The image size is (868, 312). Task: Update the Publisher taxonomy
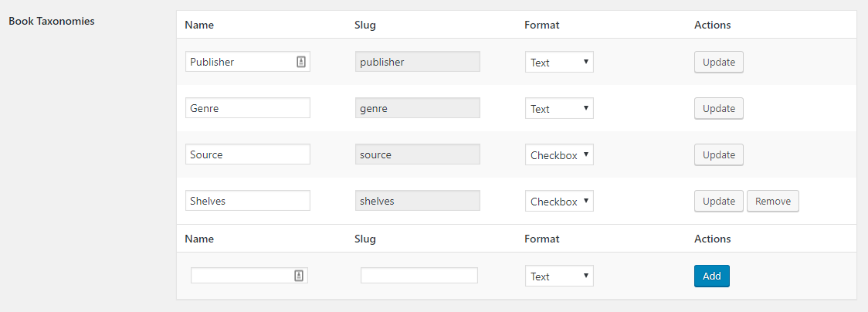click(718, 62)
